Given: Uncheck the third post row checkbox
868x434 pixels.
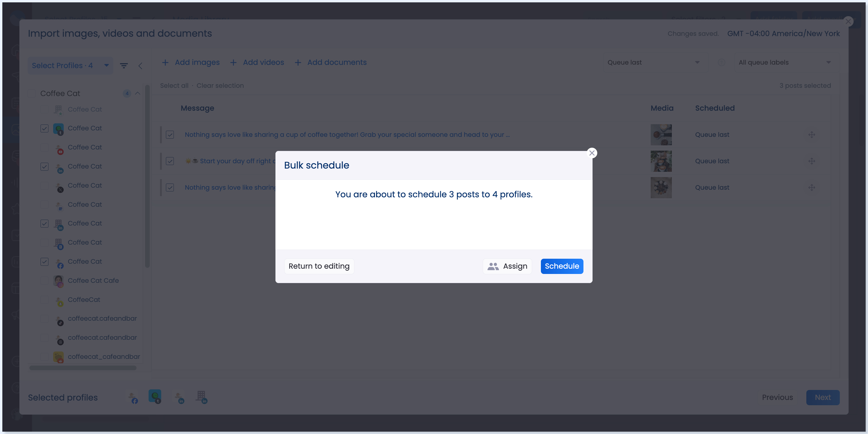Looking at the screenshot, I should click(170, 188).
